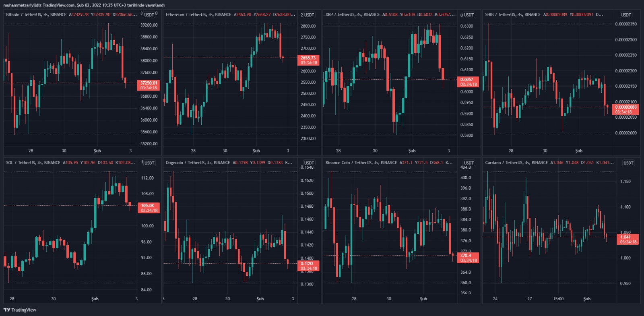Viewport: 644px width, 316px height.
Task: Click the XRP low value D0.6013
Action: click(x=425, y=14)
